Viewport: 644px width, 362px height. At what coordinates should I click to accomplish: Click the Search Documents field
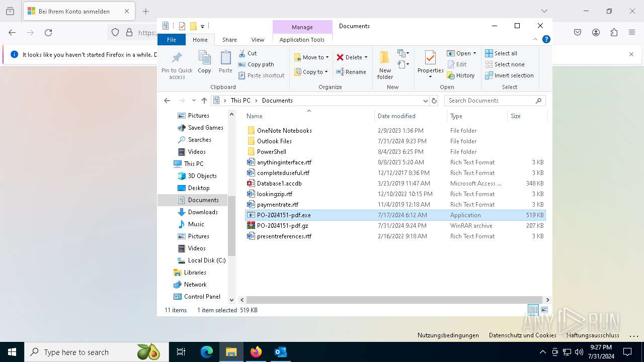[x=495, y=101]
